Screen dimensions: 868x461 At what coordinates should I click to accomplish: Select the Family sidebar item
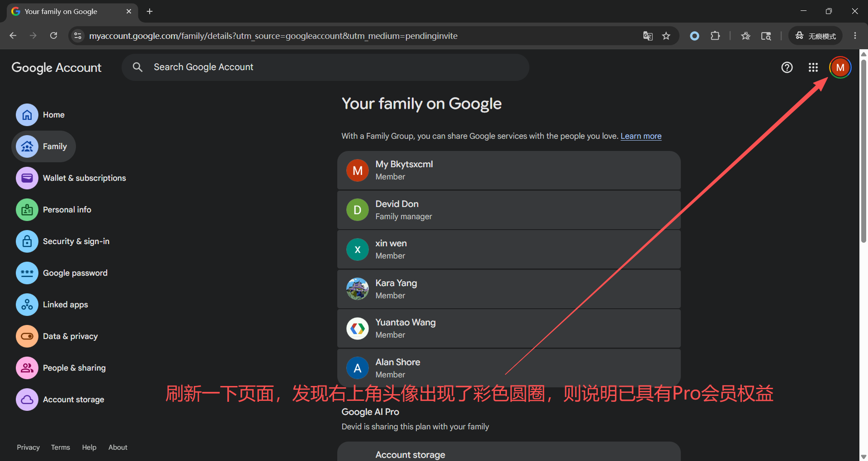tap(43, 146)
